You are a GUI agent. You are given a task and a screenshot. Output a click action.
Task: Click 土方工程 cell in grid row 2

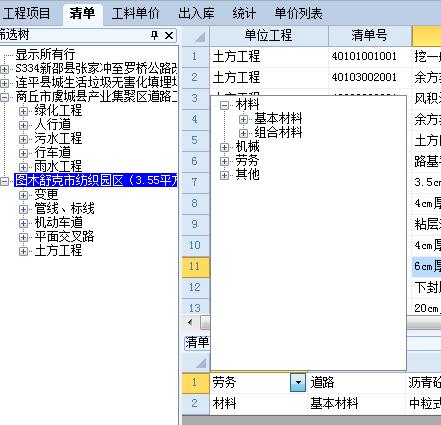[x=269, y=77]
